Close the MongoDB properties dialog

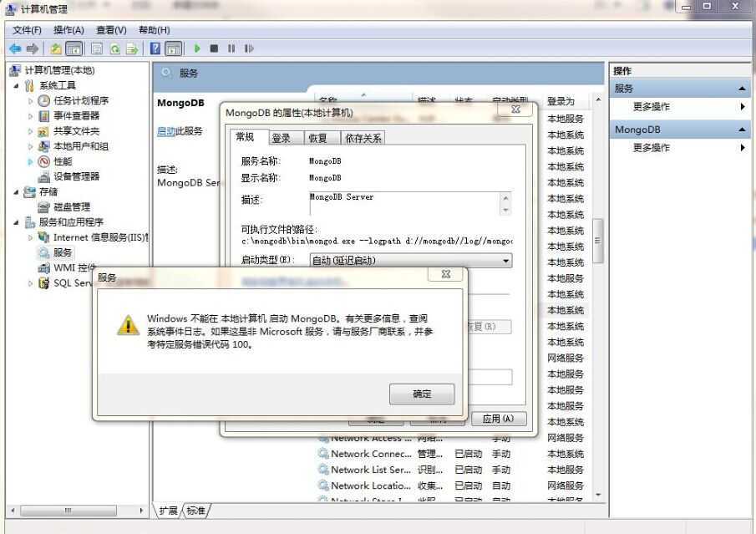pos(515,109)
